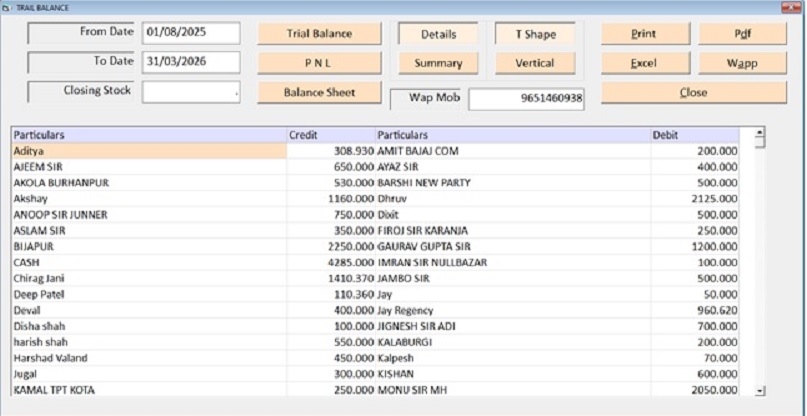The width and height of the screenshot is (807, 416).
Task: Switch to T Shape layout
Action: [x=535, y=34]
